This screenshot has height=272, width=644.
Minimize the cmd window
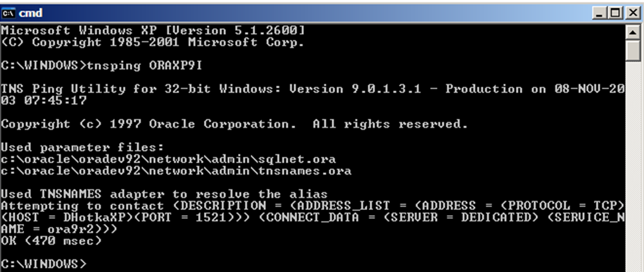[x=599, y=13]
